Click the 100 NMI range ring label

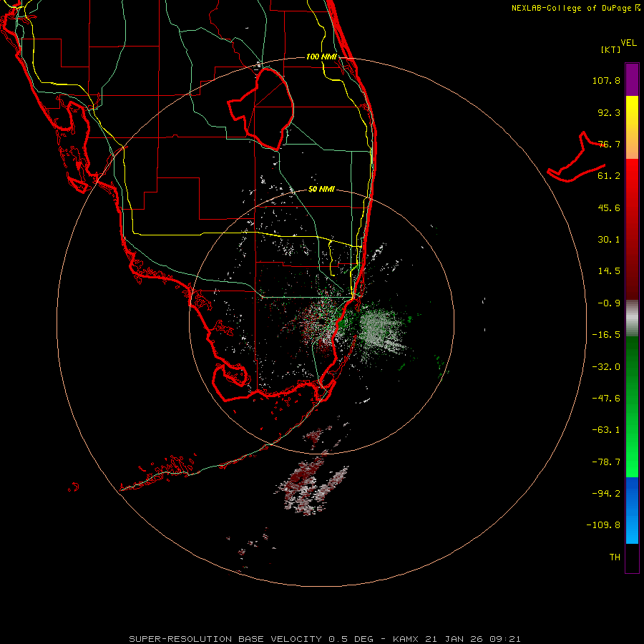[x=321, y=57]
